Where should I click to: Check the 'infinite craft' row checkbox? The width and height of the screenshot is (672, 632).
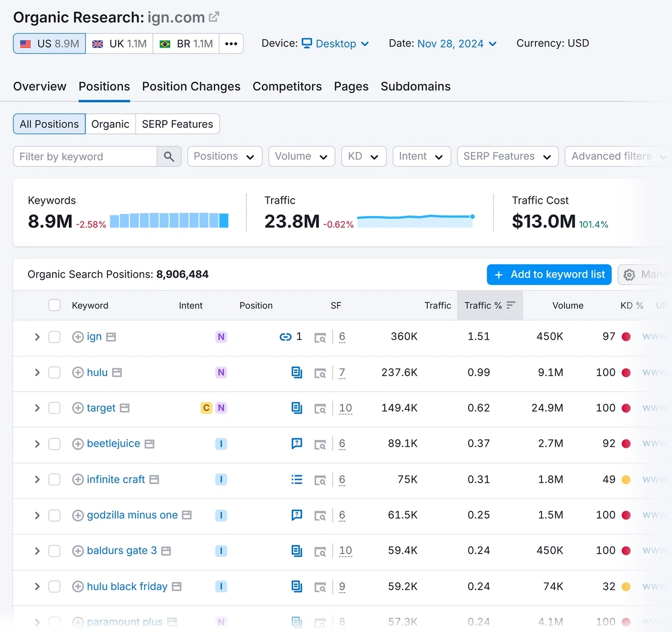click(54, 480)
